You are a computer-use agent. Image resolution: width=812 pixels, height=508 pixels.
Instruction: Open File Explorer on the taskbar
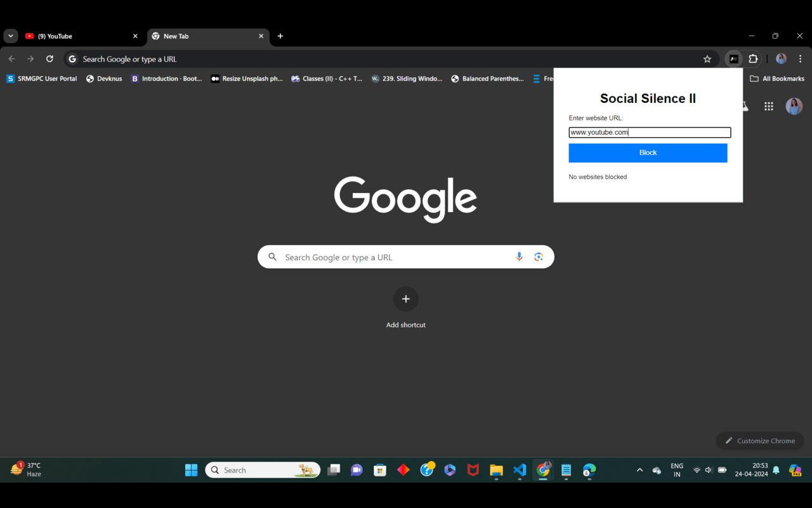click(x=496, y=470)
